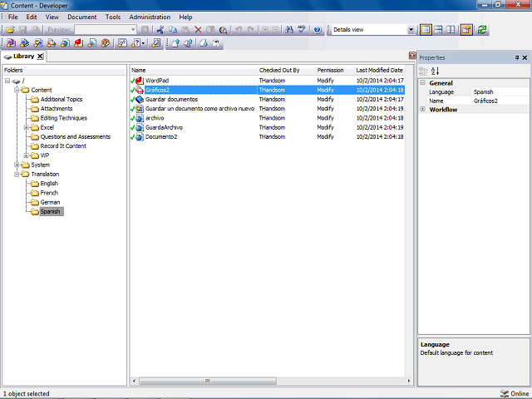Select the French folder
532x399 pixels.
point(49,193)
